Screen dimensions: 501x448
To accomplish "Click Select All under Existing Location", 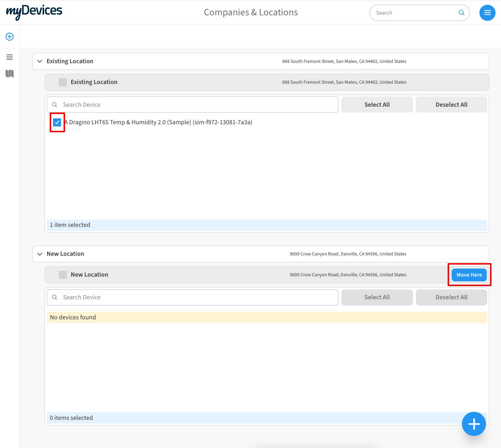I will (377, 105).
